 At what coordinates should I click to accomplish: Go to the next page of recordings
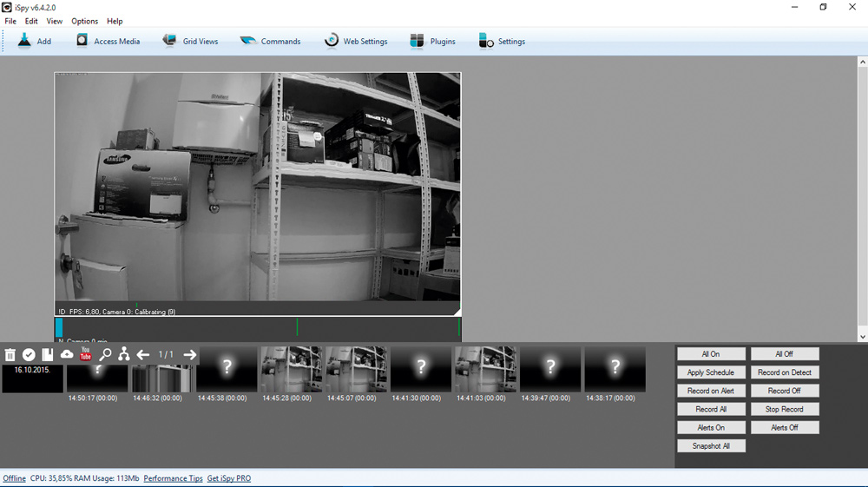point(190,354)
